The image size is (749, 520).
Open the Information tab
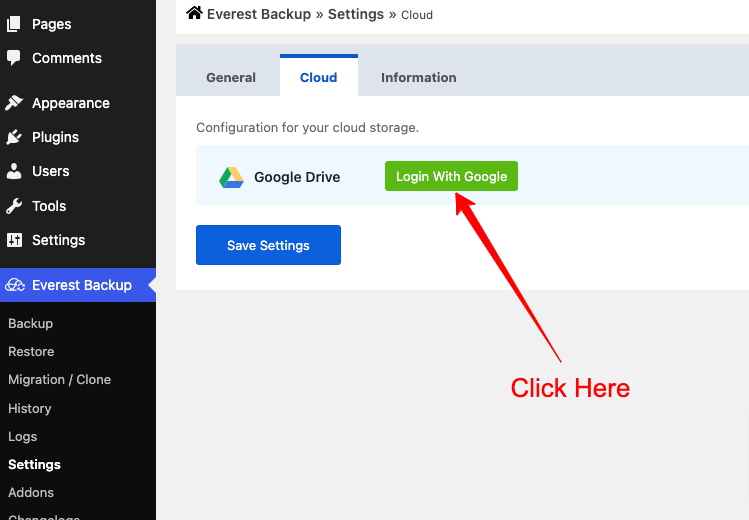[418, 77]
